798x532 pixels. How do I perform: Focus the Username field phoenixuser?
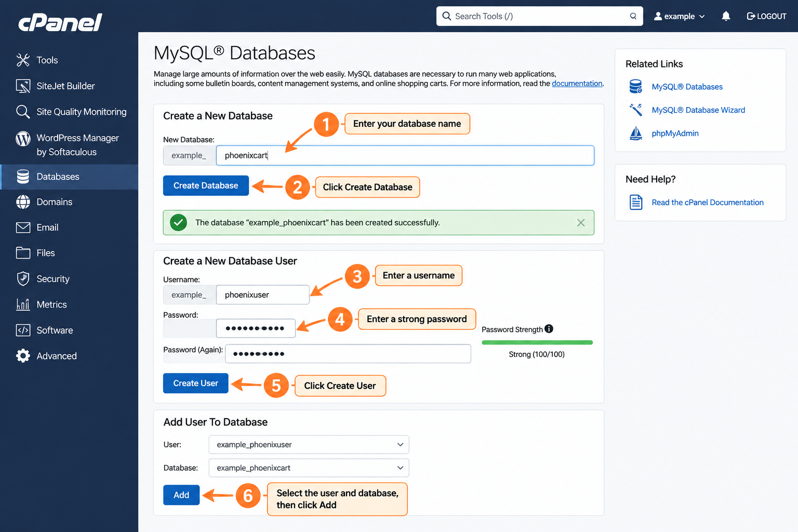(262, 295)
